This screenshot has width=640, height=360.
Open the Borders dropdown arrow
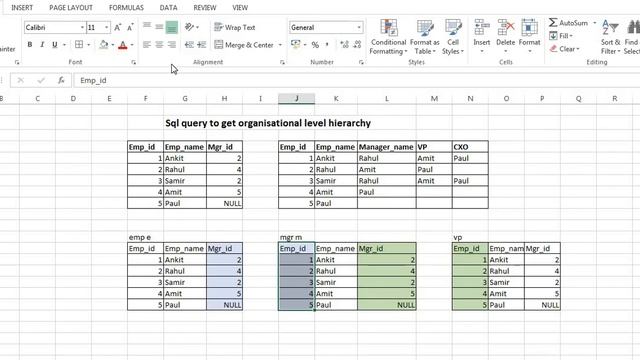pos(89,45)
